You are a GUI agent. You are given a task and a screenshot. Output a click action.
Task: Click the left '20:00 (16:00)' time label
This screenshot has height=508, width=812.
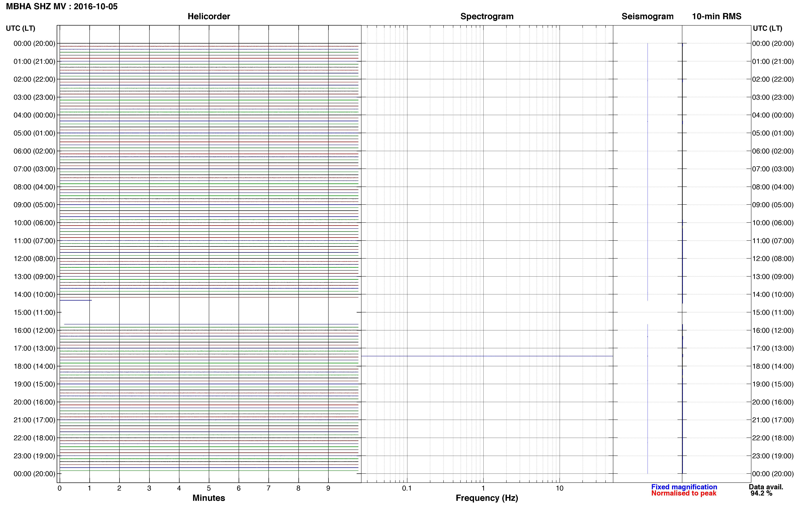point(34,402)
